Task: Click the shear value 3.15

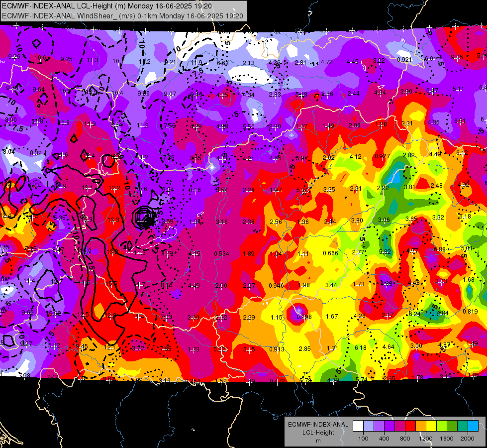Action: pyautogui.click(x=249, y=349)
